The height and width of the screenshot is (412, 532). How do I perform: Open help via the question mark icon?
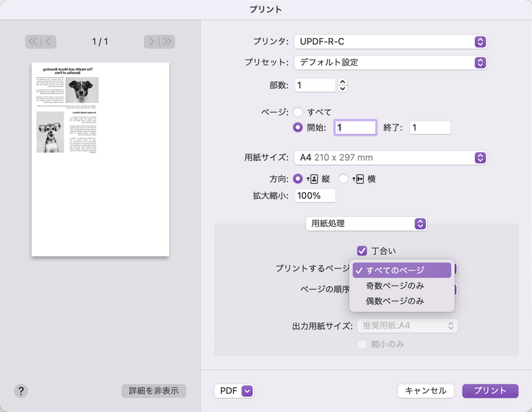[x=21, y=391]
